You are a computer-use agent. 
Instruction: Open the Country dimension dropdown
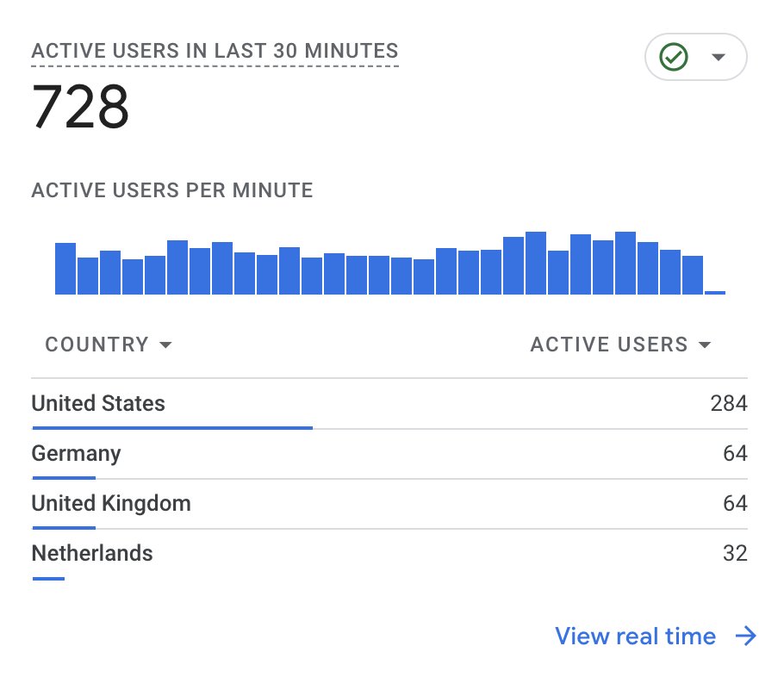(x=109, y=345)
